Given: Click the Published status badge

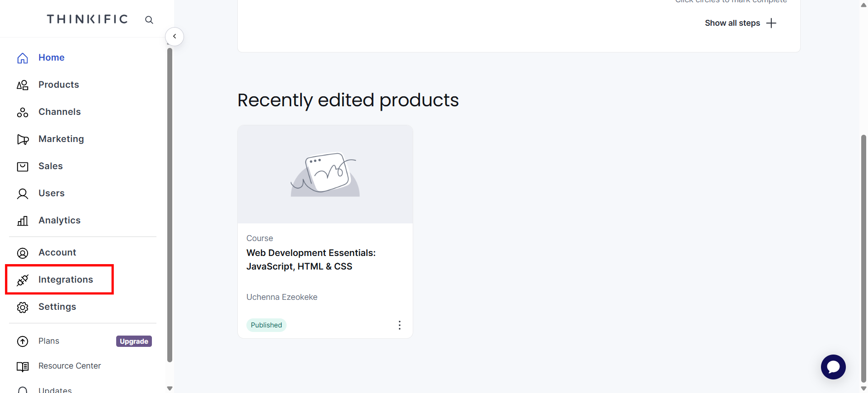Looking at the screenshot, I should pos(266,325).
